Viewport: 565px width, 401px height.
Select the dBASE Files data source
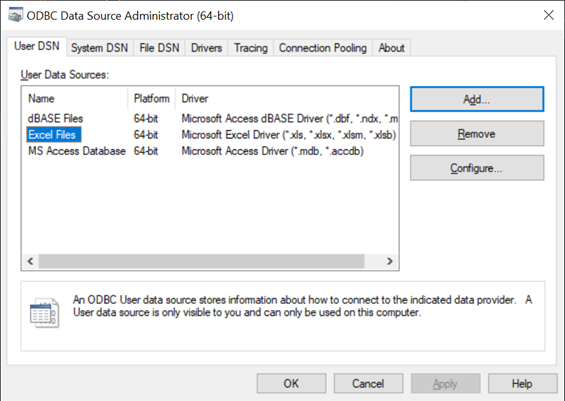point(56,119)
